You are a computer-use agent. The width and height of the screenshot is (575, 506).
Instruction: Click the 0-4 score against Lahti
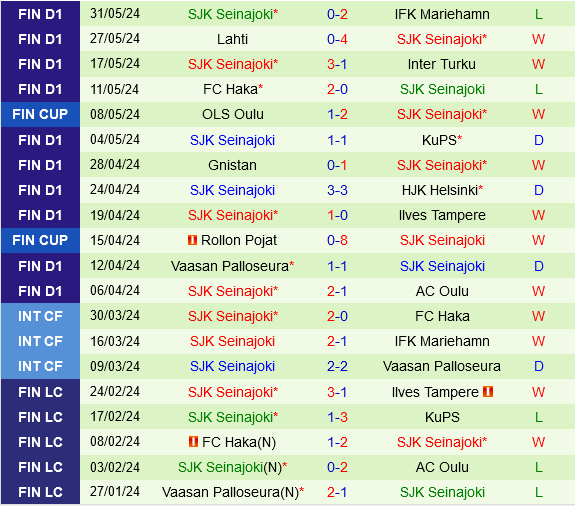pyautogui.click(x=337, y=39)
